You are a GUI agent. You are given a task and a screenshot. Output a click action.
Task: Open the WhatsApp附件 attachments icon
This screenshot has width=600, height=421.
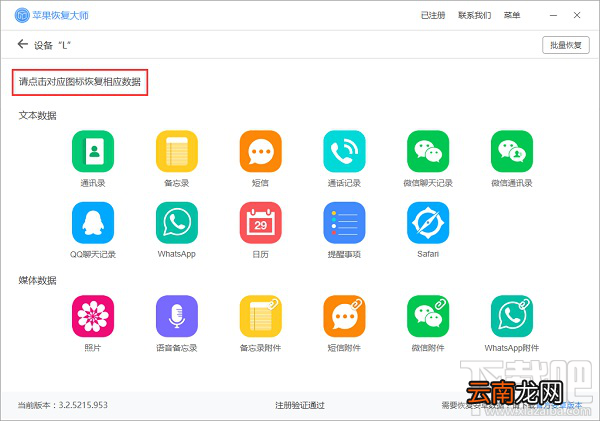click(512, 316)
